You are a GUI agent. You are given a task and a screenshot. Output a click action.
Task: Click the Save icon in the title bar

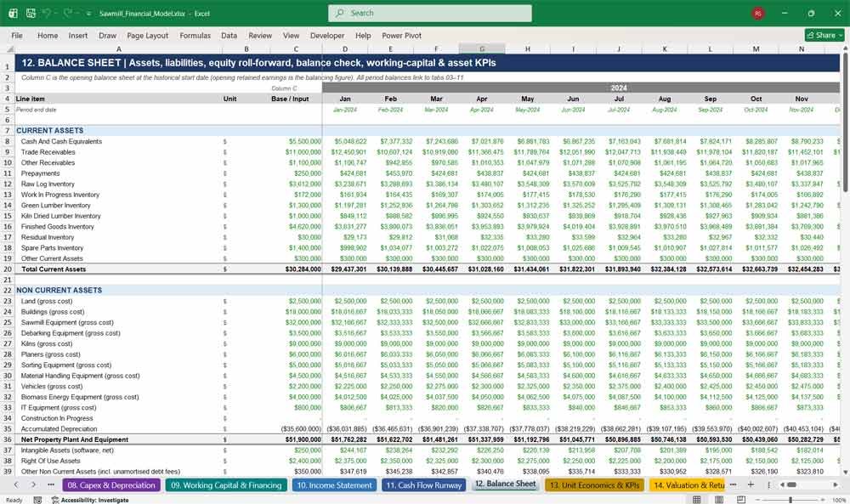pyautogui.click(x=31, y=13)
